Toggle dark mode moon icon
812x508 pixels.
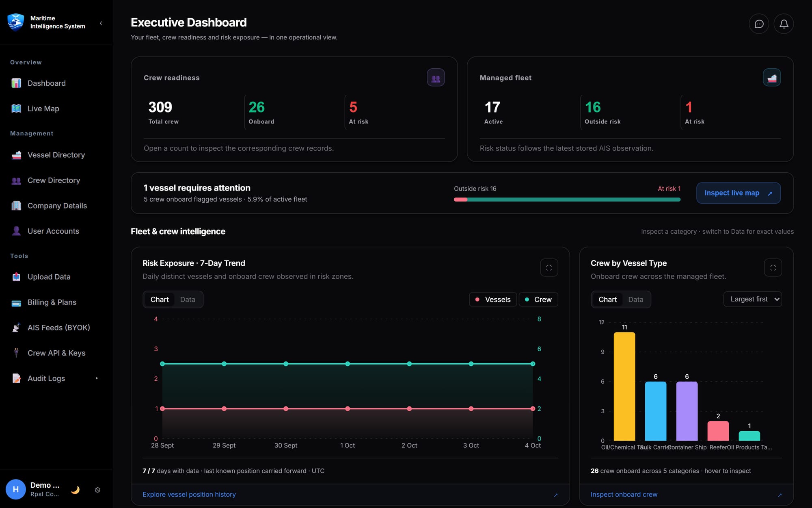click(x=75, y=490)
